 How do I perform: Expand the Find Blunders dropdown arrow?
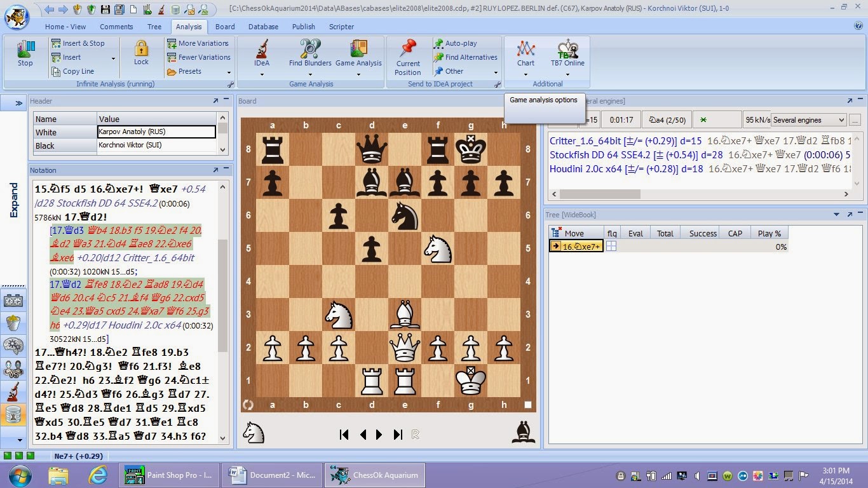[x=310, y=74]
